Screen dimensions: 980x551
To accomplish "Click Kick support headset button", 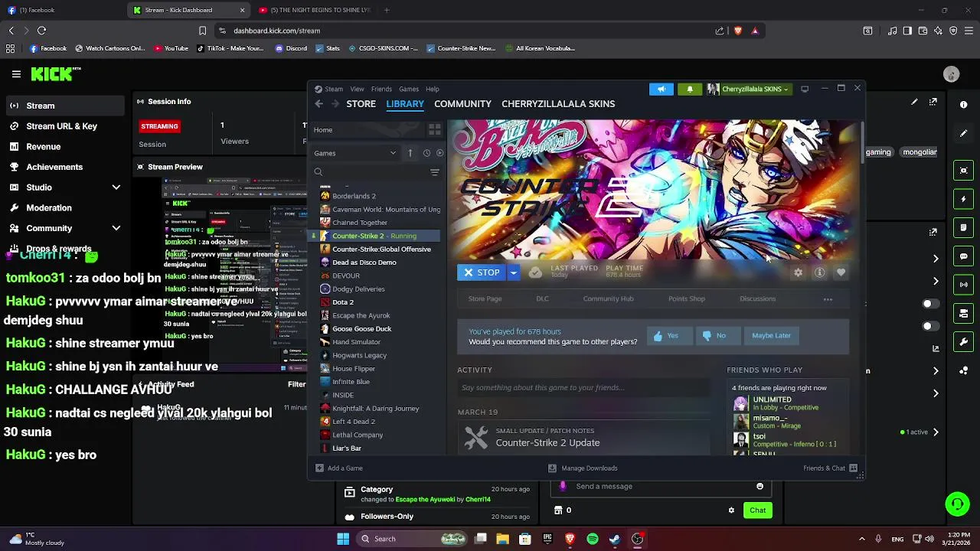I will pos(957,504).
